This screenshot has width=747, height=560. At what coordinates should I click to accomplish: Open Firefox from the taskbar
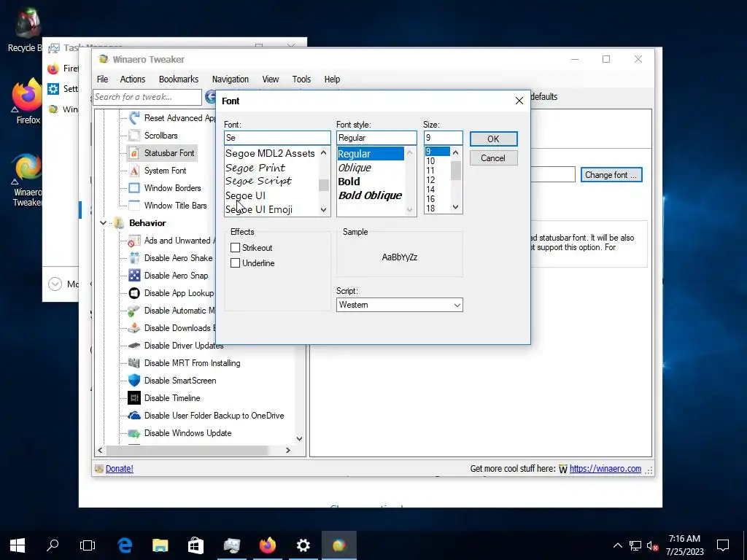267,545
